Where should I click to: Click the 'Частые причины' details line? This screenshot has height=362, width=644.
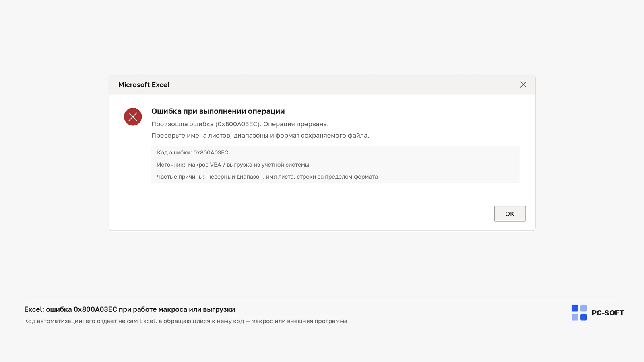pyautogui.click(x=267, y=177)
